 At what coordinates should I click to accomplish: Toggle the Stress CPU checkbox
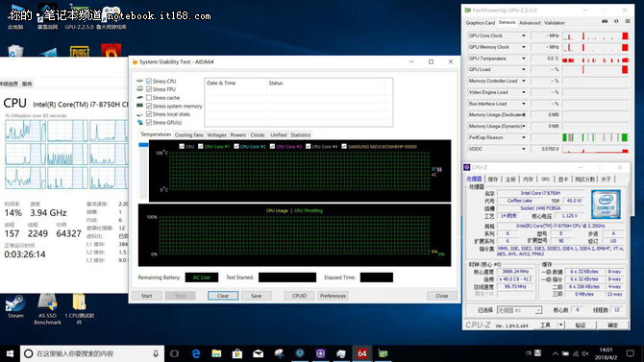click(149, 81)
